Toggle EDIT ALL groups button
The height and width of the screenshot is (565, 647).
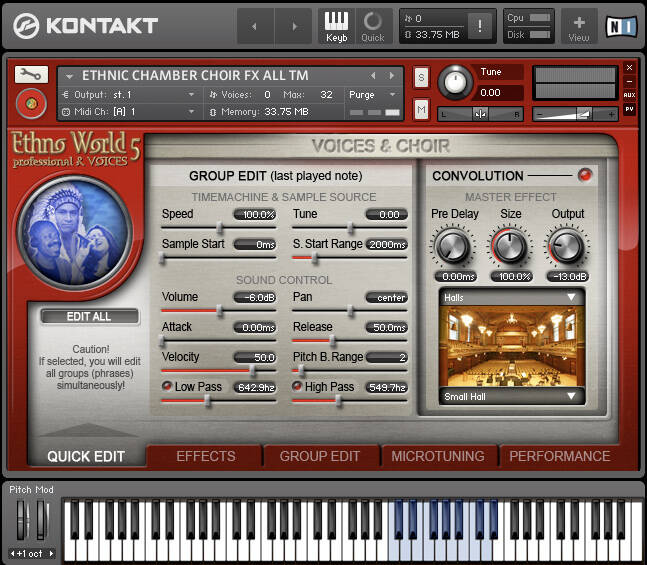coord(90,316)
